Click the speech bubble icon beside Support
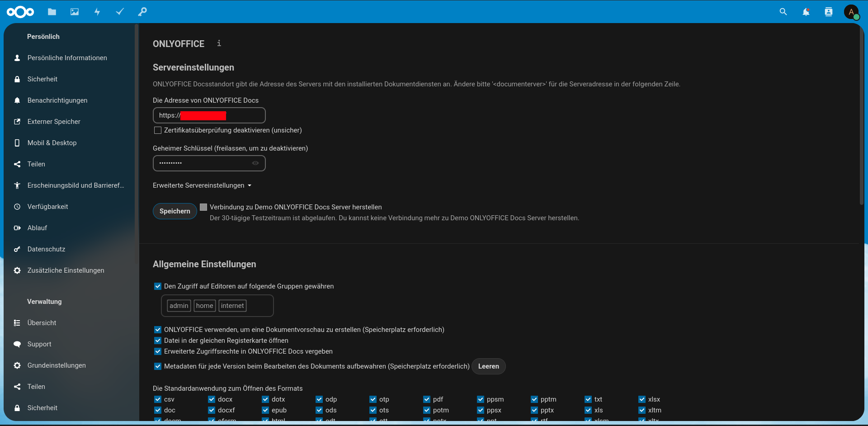Screen dimensions: 868x426 tap(17, 344)
